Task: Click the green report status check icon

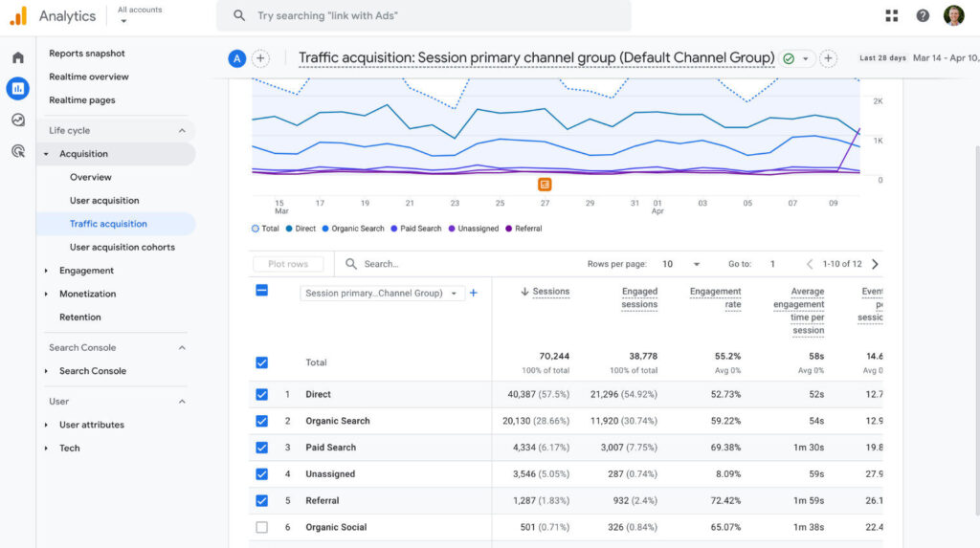Action: [789, 58]
